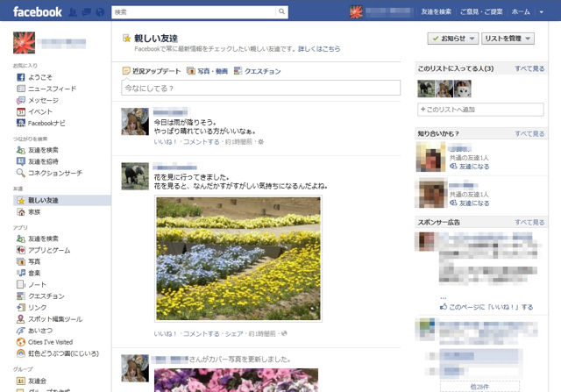Click the search magnifier button
The width and height of the screenshot is (561, 392).
click(x=281, y=11)
